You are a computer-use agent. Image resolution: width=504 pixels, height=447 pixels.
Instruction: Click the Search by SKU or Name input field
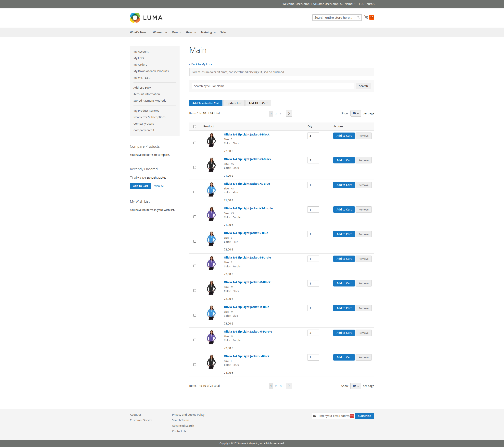(273, 86)
